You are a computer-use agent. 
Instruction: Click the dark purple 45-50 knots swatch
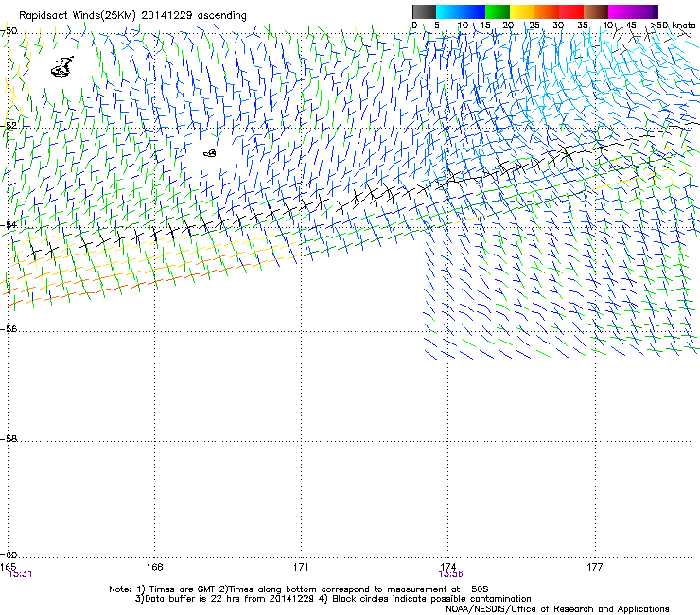click(x=645, y=11)
